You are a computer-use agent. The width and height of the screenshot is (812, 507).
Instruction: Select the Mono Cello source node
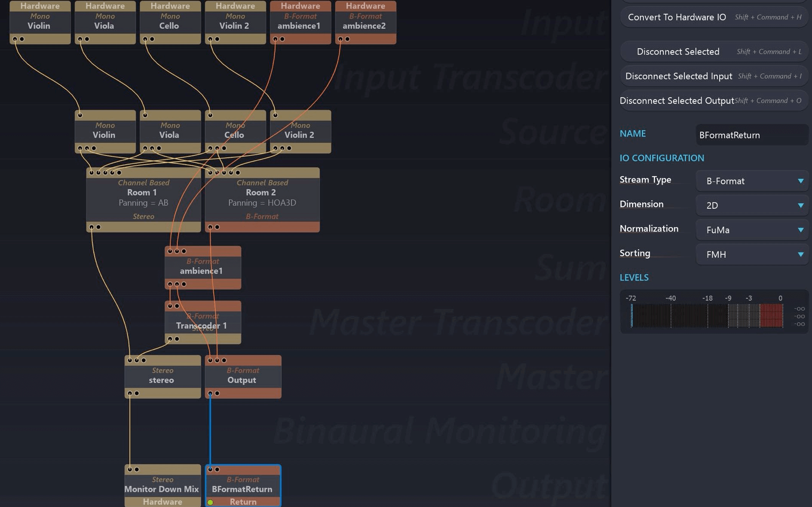pyautogui.click(x=235, y=131)
